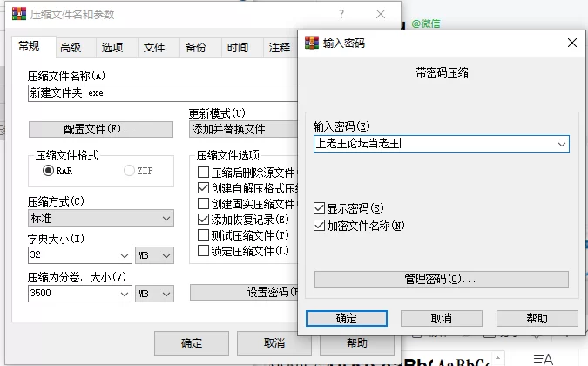
Task: Click the 配置文件(F)... button
Action: click(101, 129)
